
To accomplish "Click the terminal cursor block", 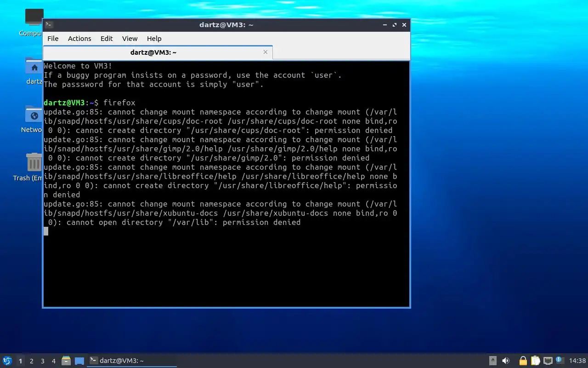I will click(46, 231).
